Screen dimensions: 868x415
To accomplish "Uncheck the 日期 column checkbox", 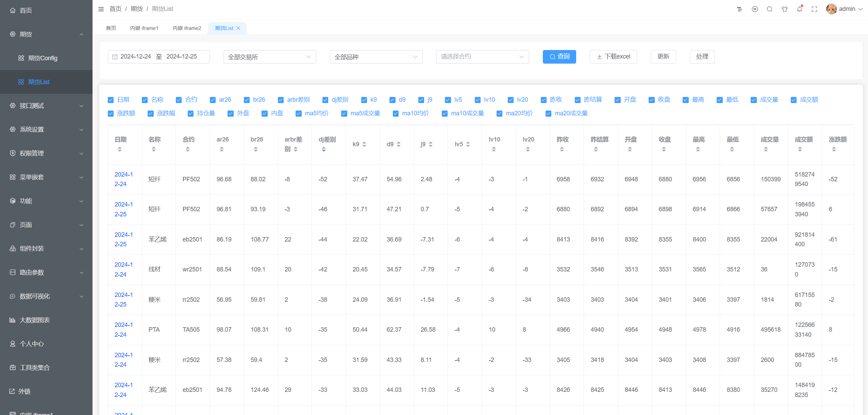I will click(111, 100).
